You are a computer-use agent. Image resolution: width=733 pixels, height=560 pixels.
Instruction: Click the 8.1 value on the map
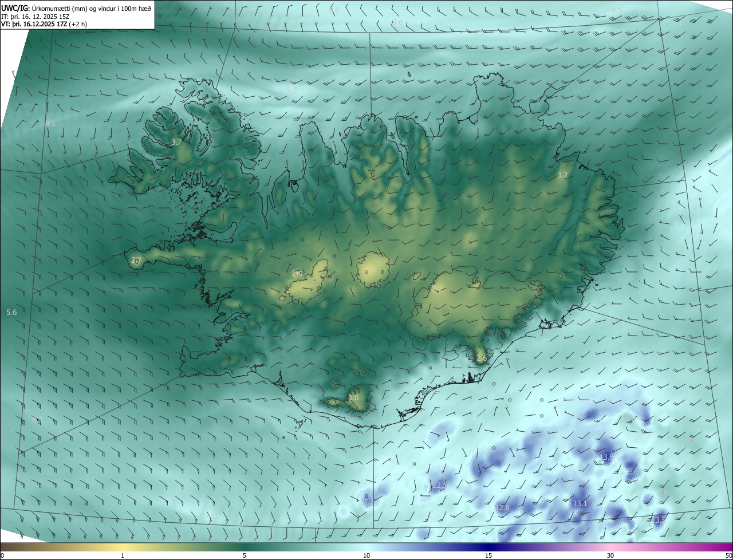pyautogui.click(x=50, y=123)
